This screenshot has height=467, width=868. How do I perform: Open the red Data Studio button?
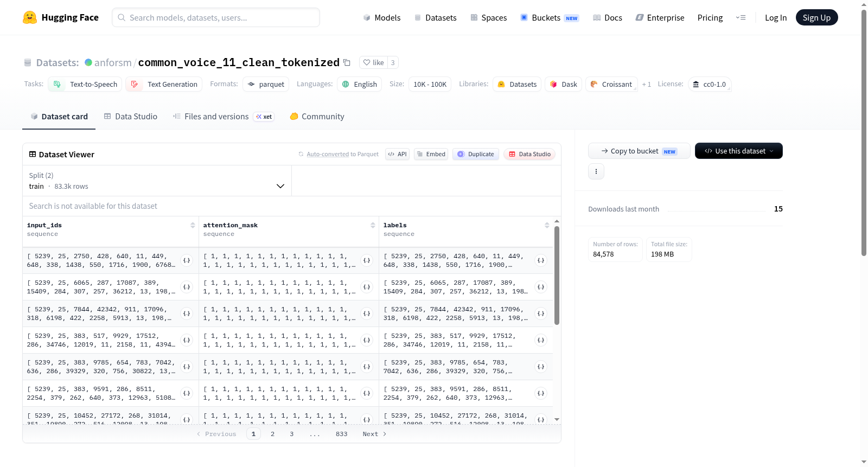(x=529, y=154)
